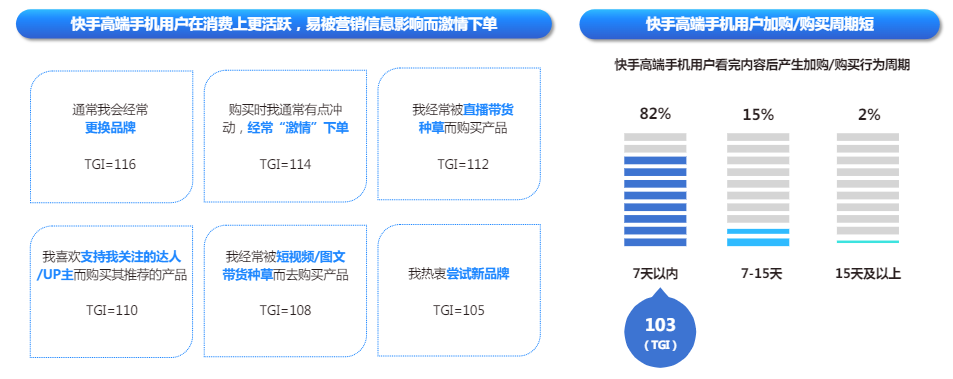The width and height of the screenshot is (953, 379).
Task: Click the TGI=112 value
Action: tap(463, 165)
